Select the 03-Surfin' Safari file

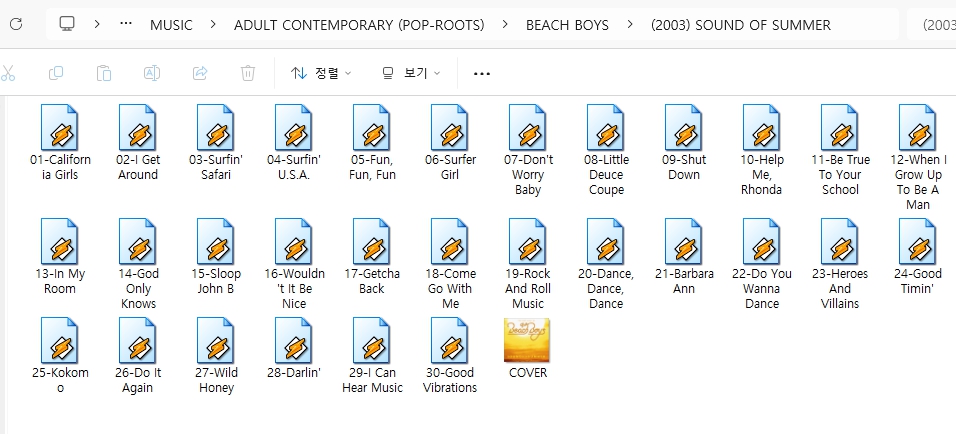coord(216,143)
